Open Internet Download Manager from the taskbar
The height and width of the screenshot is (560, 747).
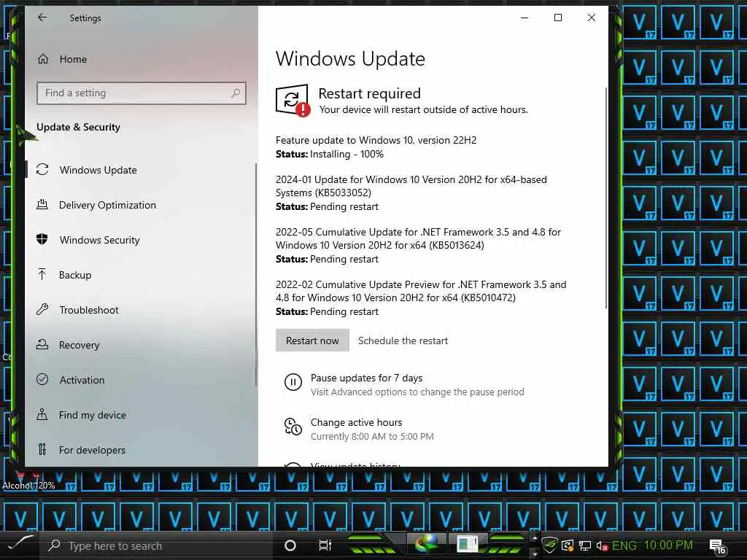426,544
